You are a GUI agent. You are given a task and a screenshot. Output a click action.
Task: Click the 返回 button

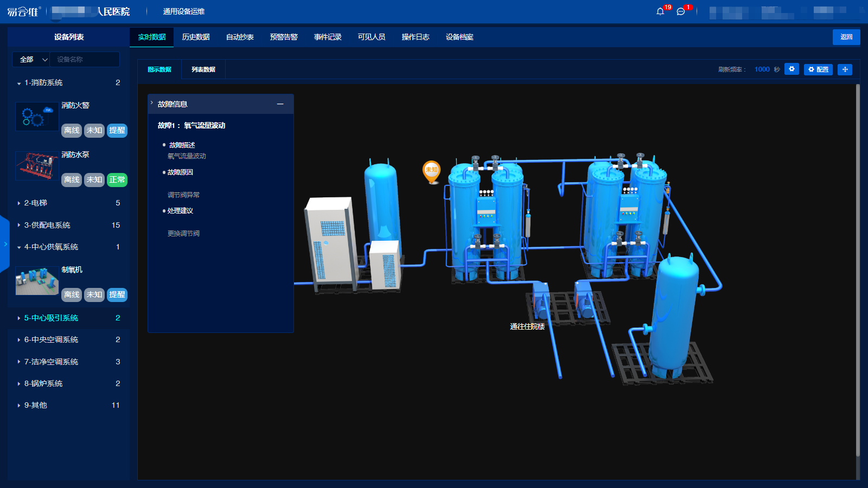pyautogui.click(x=846, y=37)
